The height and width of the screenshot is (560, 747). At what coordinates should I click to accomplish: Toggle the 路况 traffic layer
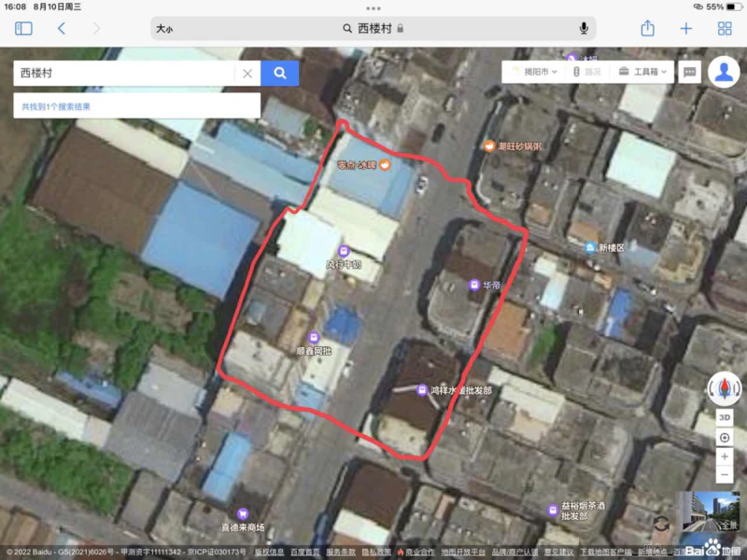click(x=585, y=72)
